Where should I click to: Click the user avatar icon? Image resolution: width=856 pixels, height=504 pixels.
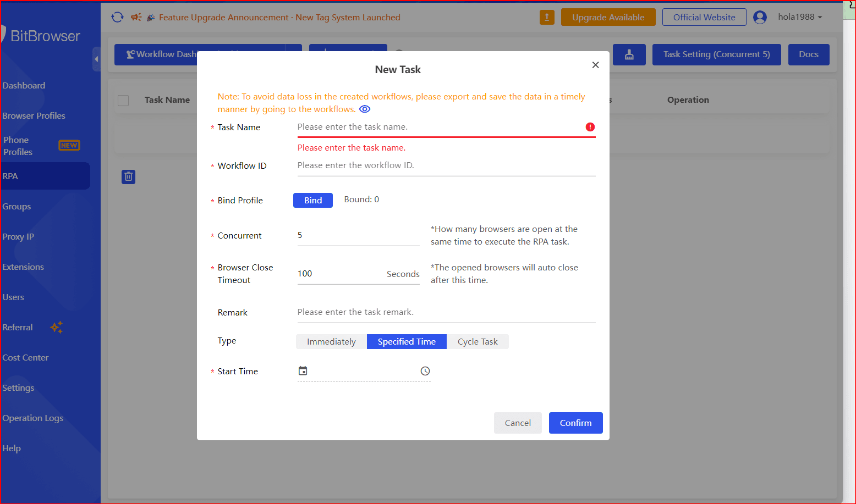pyautogui.click(x=760, y=17)
